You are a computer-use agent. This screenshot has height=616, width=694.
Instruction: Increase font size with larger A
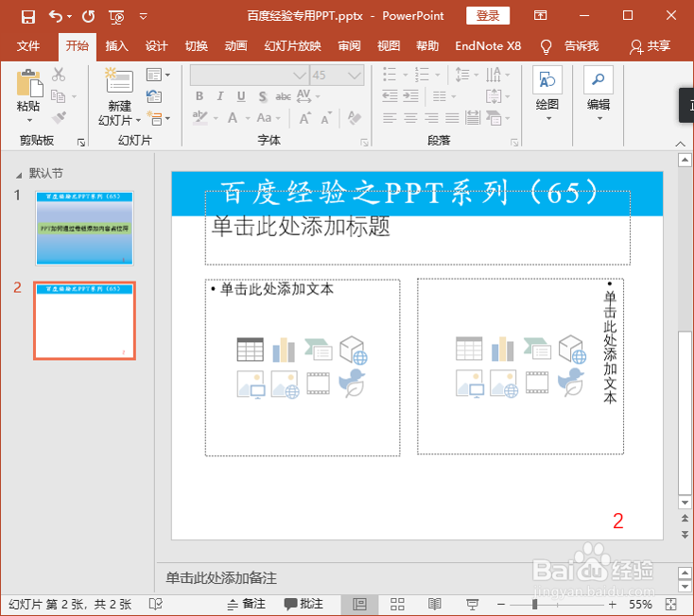305,118
